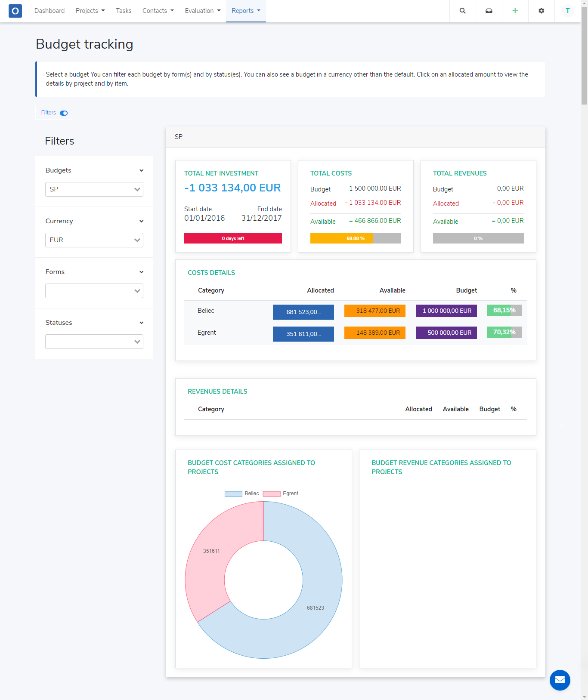Open the search magnifier icon
The width and height of the screenshot is (588, 700).
(x=462, y=11)
